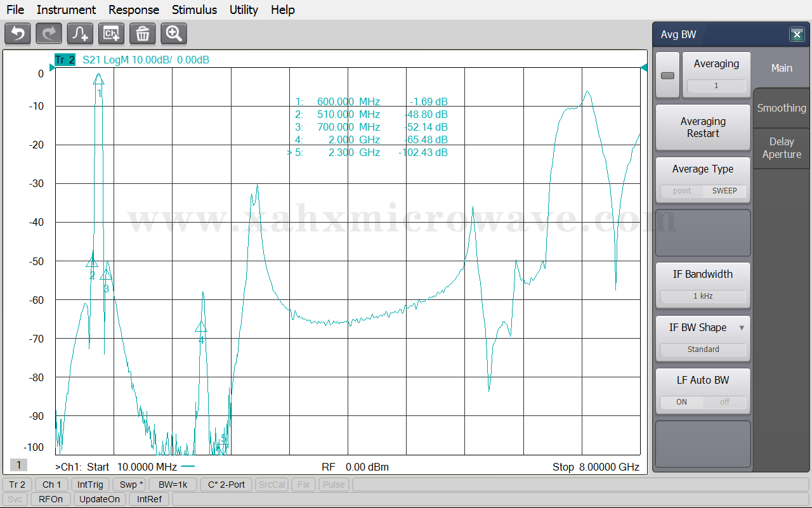Image resolution: width=812 pixels, height=508 pixels.
Task: Click the Redo arrow icon
Action: pos(49,34)
